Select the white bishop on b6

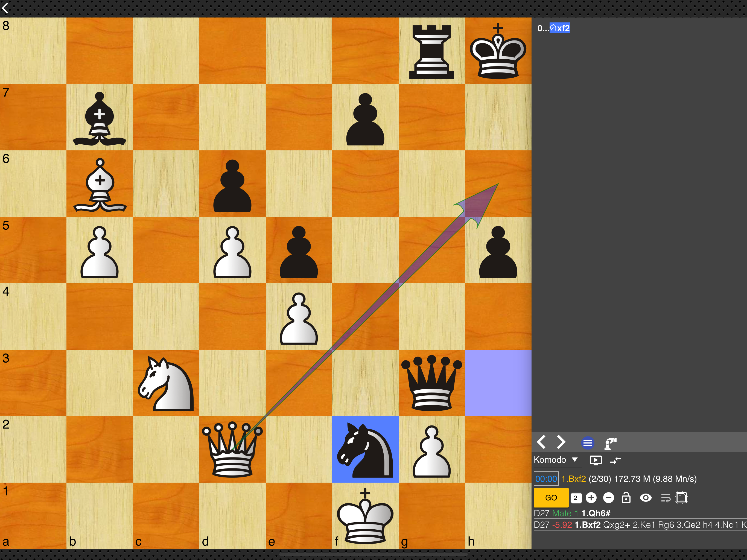click(x=100, y=185)
